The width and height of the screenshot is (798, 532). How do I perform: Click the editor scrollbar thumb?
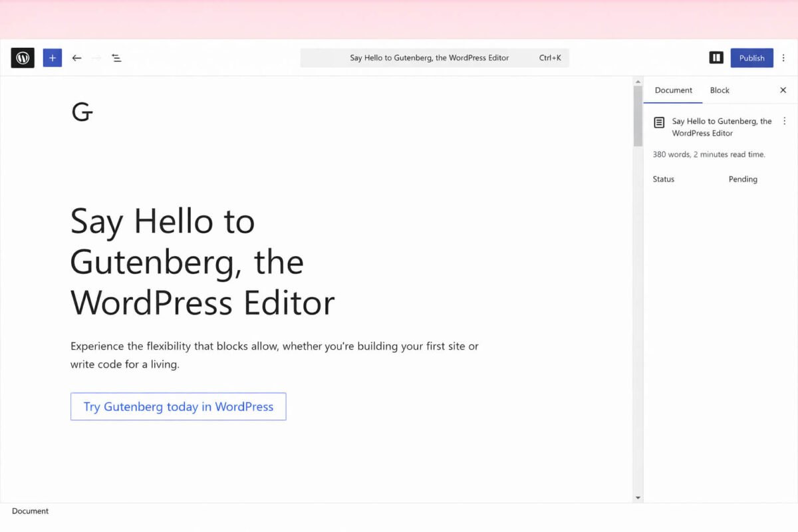638,116
